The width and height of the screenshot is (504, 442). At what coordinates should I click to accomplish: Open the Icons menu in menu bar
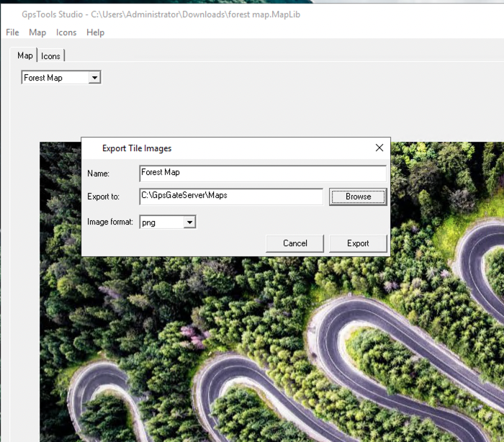pos(66,32)
